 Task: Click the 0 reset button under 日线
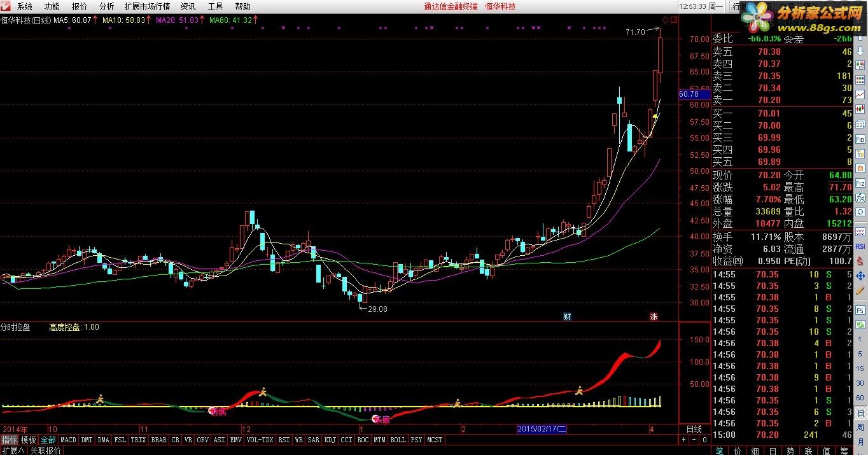click(x=704, y=440)
